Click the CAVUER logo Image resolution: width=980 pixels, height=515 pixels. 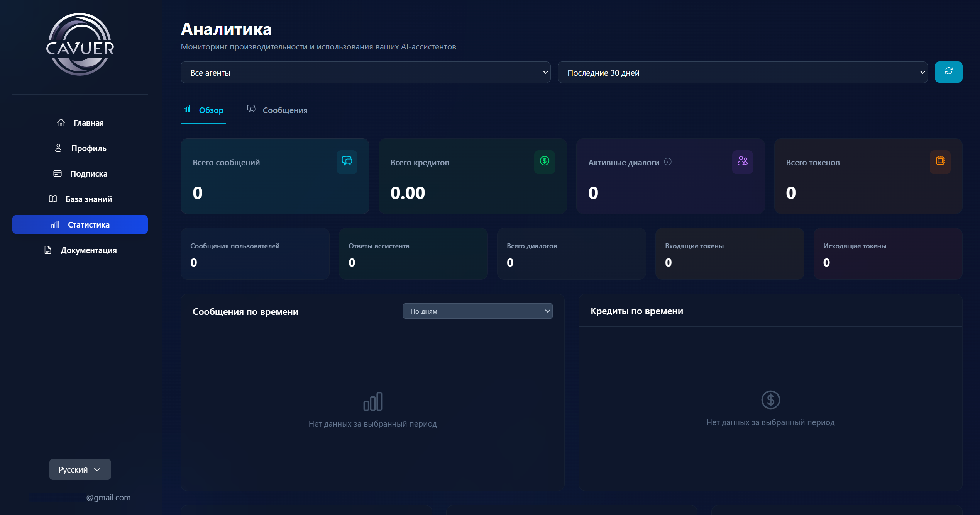pyautogui.click(x=80, y=44)
